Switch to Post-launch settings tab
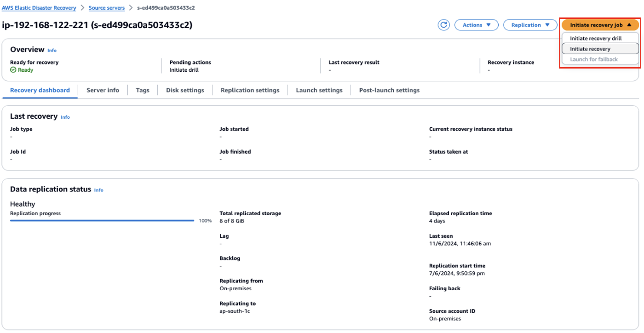Image resolution: width=644 pixels, height=333 pixels. pyautogui.click(x=389, y=90)
